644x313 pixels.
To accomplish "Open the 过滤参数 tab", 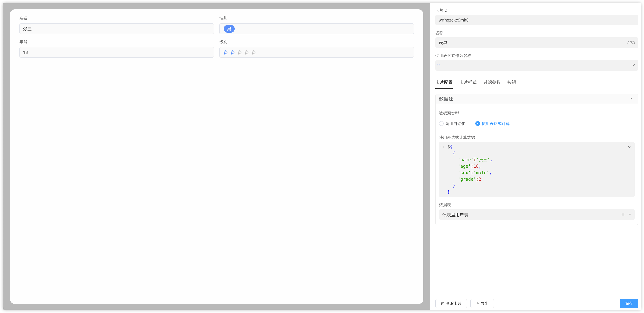I will pyautogui.click(x=491, y=82).
